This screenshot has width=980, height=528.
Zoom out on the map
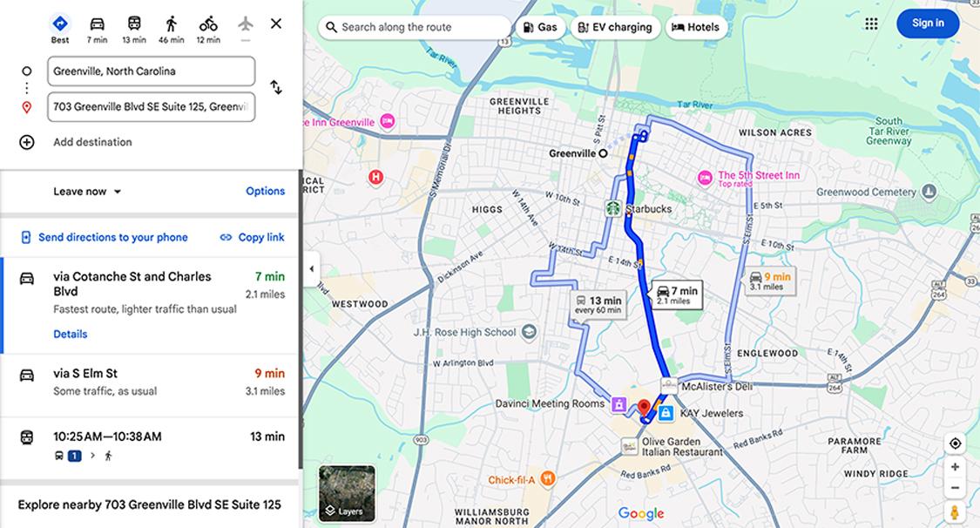(955, 488)
